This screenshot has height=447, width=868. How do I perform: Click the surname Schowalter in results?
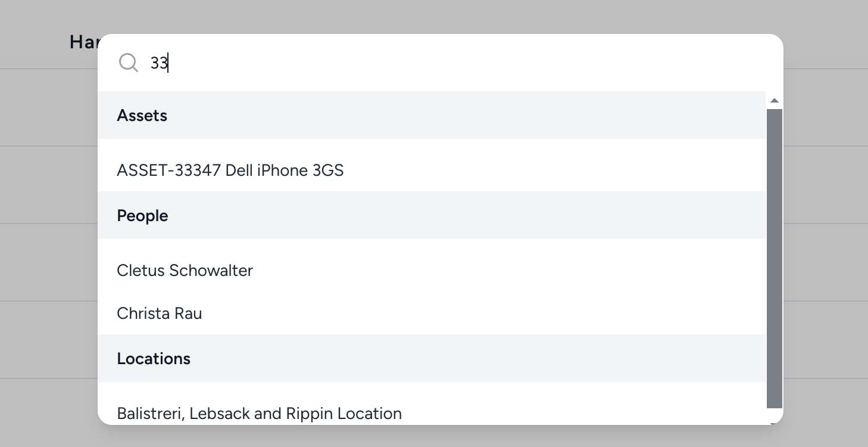pyautogui.click(x=211, y=271)
